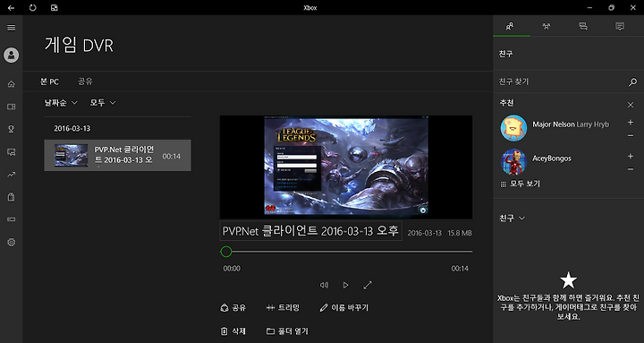Click the 00:00 start time label
The image size is (644, 343).
(232, 269)
